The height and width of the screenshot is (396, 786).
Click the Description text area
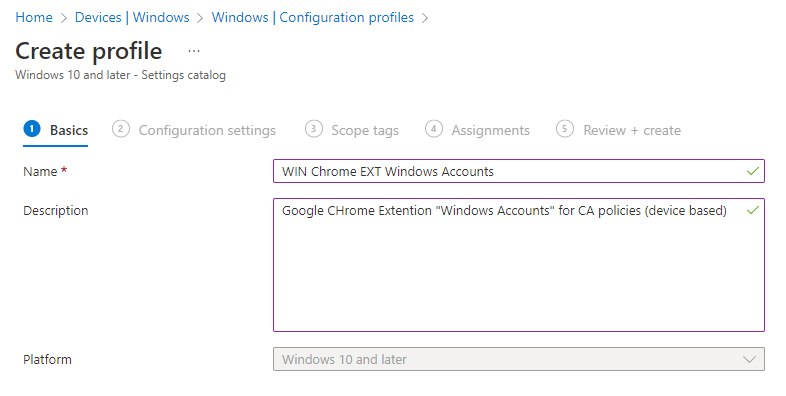(519, 265)
